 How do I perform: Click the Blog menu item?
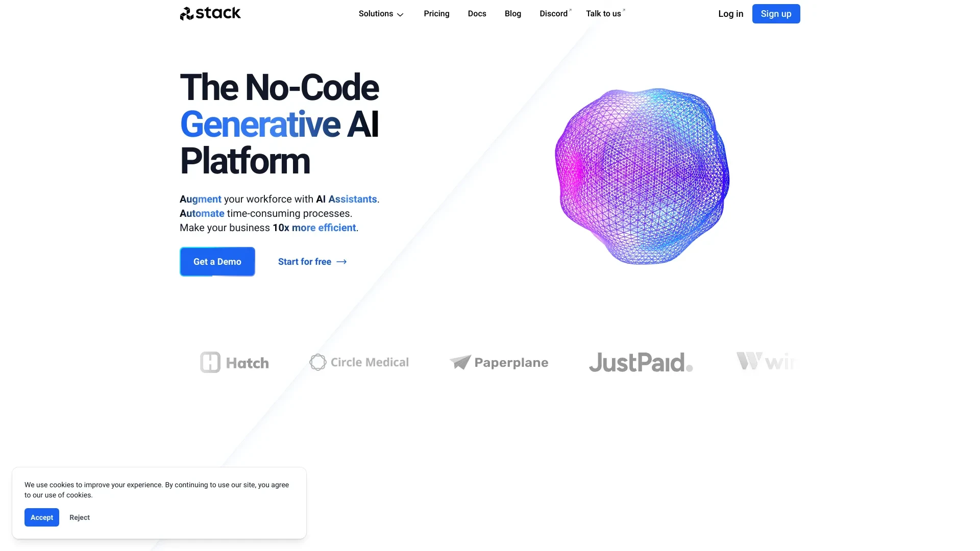[x=513, y=13]
